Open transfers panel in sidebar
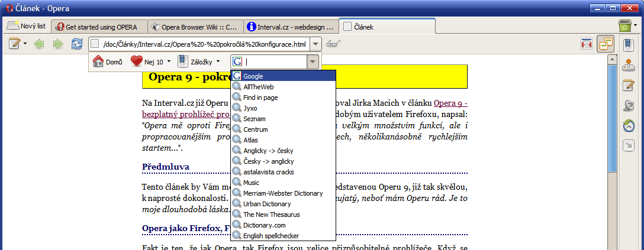644x250 pixels. pos(629,106)
